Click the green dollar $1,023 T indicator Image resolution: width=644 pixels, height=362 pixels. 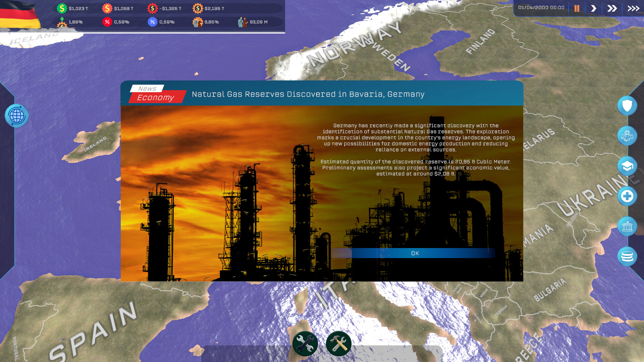(x=62, y=8)
